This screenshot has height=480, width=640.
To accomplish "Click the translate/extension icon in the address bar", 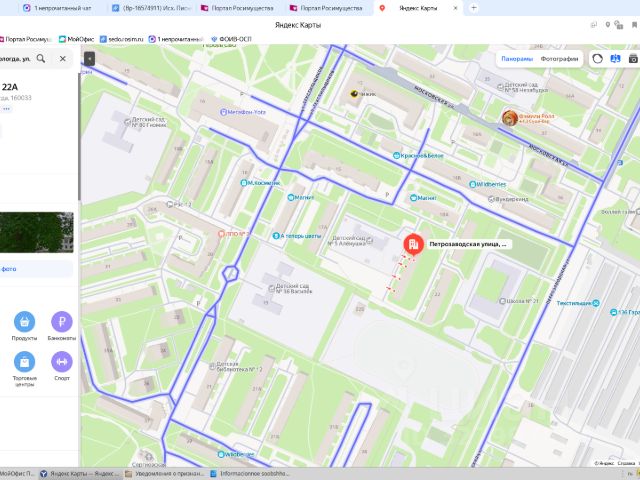I will pyautogui.click(x=619, y=25).
